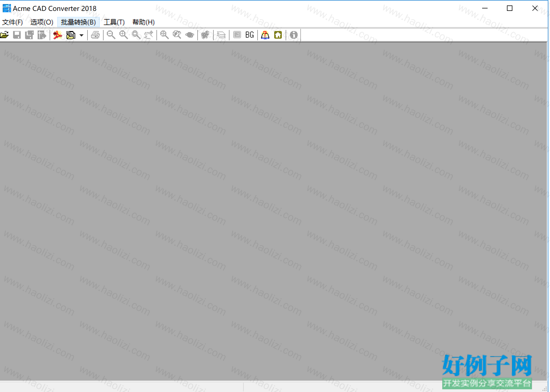
Task: Click the single floppy disk save icon
Action: click(x=17, y=35)
